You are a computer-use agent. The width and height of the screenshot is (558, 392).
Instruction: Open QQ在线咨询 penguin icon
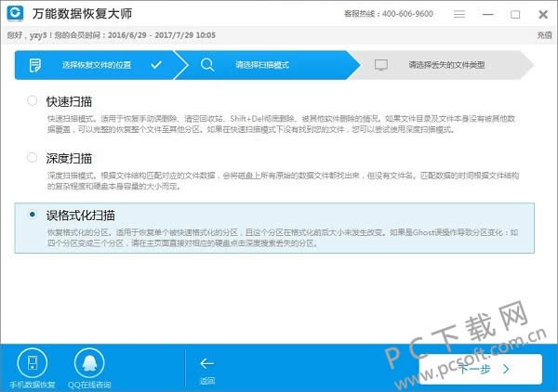[x=89, y=363]
